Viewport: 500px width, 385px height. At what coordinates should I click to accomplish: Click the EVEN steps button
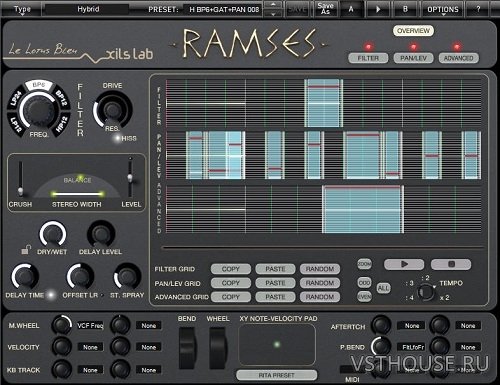[364, 296]
